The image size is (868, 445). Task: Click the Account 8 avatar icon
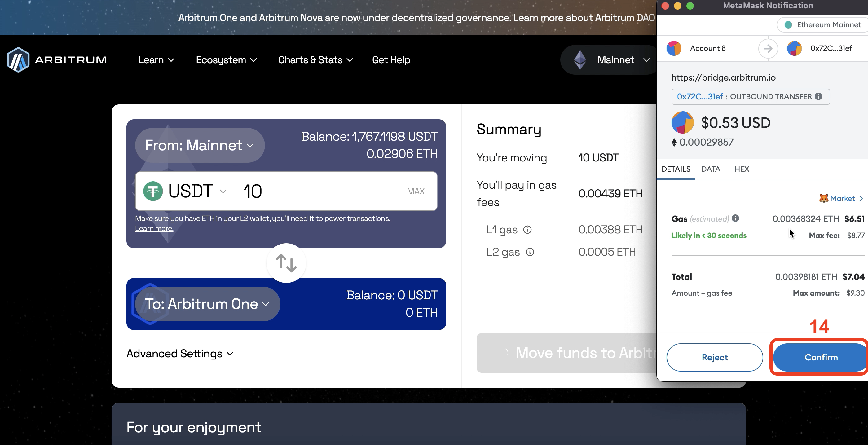674,48
